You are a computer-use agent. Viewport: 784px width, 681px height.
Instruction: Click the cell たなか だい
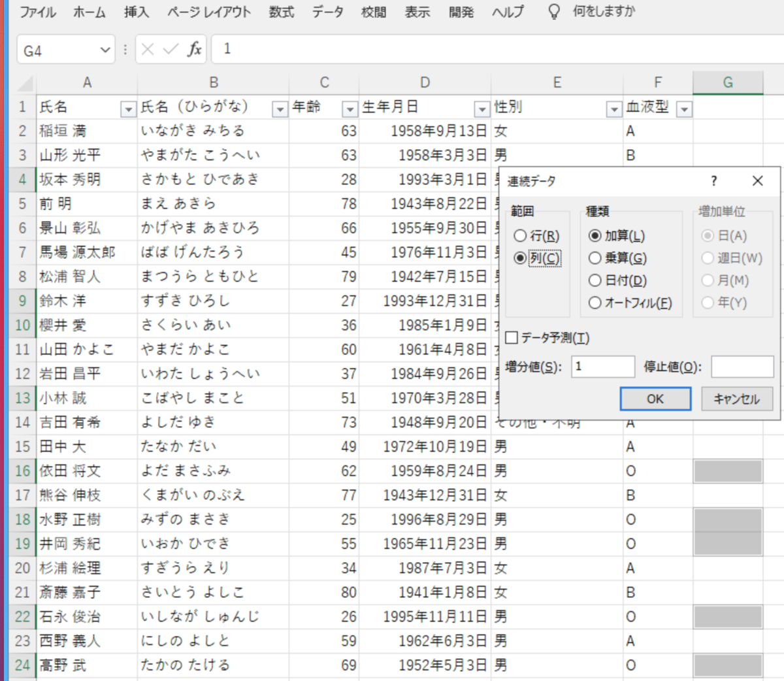pos(213,447)
